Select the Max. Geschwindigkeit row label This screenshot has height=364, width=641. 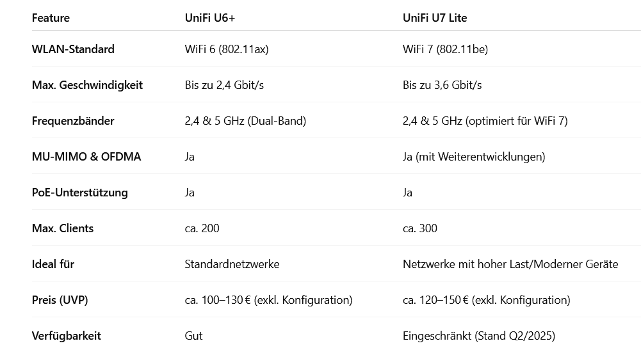[x=87, y=85]
